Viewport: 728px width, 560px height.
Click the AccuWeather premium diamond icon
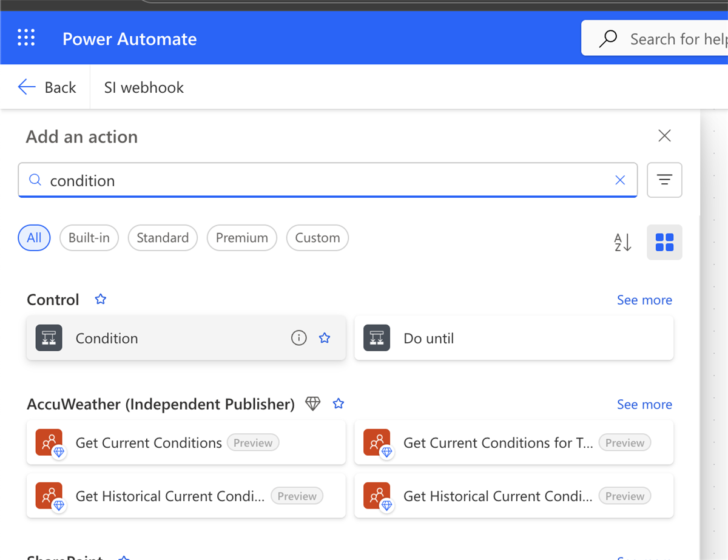click(x=312, y=403)
